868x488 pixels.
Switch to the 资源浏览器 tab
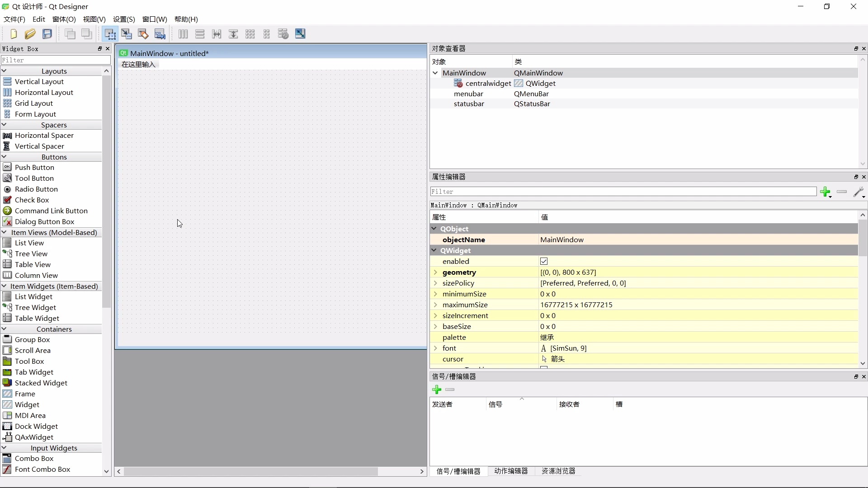pos(558,471)
